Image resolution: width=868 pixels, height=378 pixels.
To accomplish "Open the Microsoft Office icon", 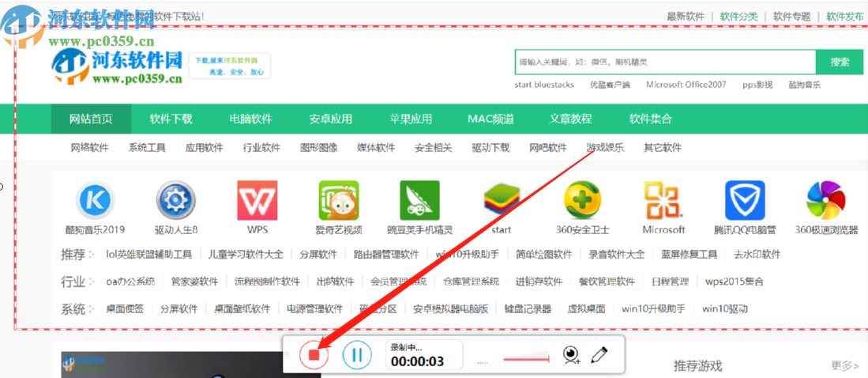I will click(663, 200).
